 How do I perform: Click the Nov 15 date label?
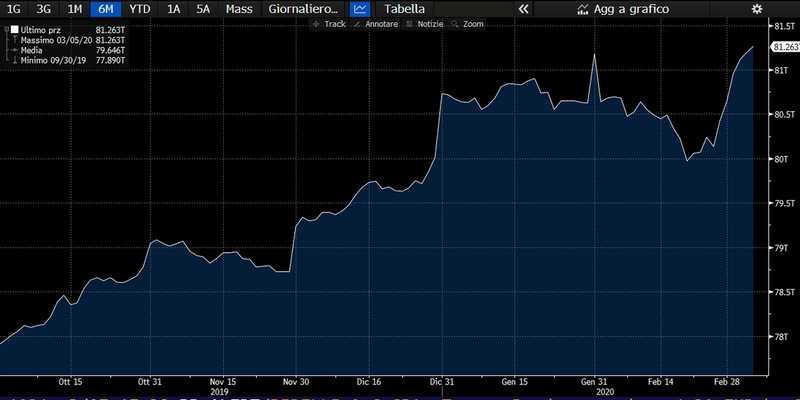pos(223,382)
